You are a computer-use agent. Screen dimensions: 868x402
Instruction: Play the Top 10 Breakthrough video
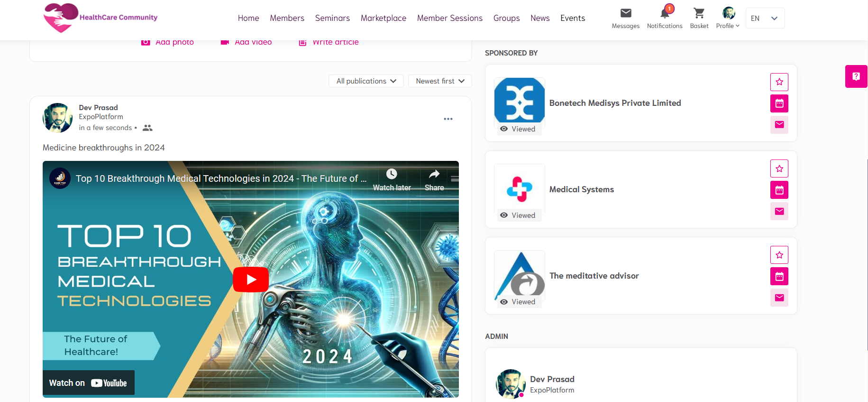pyautogui.click(x=251, y=280)
